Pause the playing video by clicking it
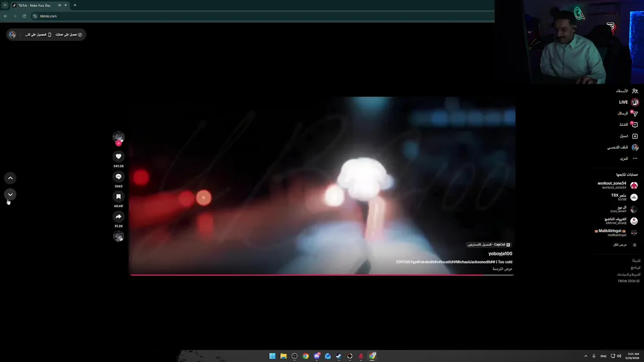 (x=321, y=186)
